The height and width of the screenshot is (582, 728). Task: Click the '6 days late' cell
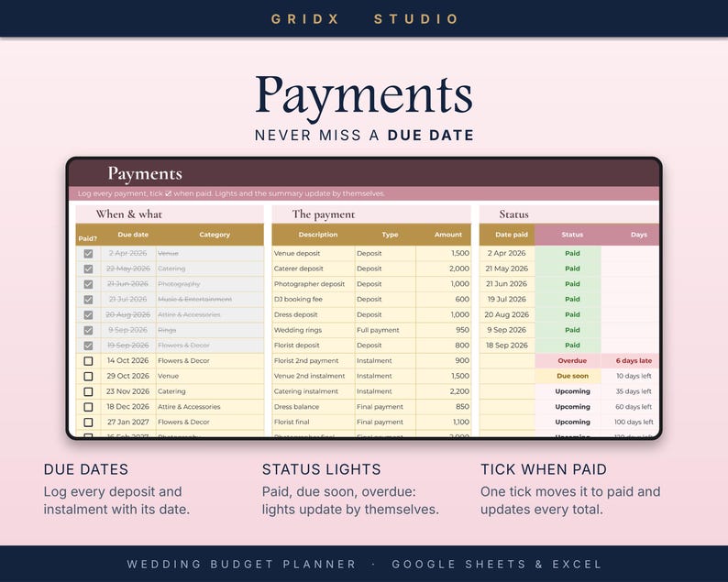pos(630,360)
